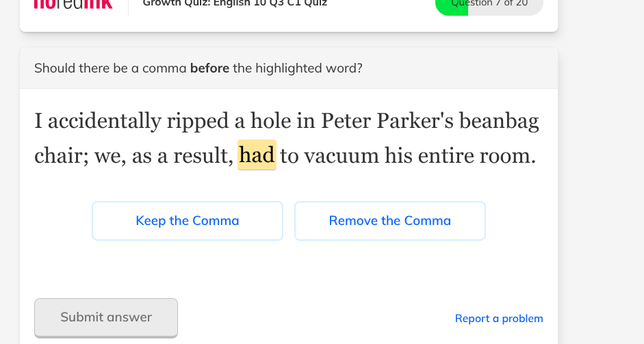Select the Remove the Comma option

click(390, 221)
